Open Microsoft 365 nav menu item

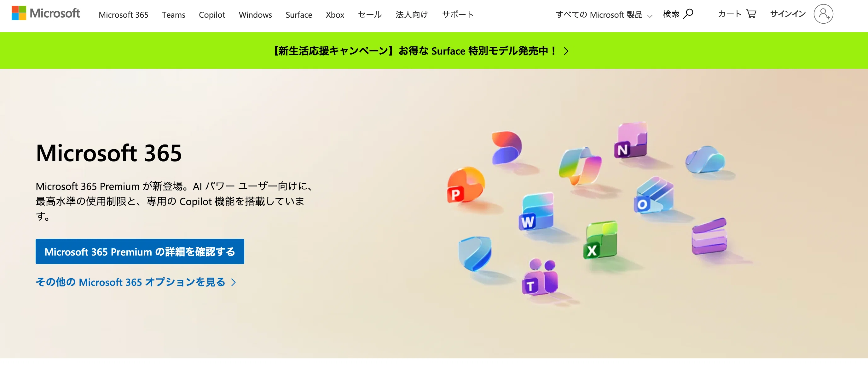point(123,15)
